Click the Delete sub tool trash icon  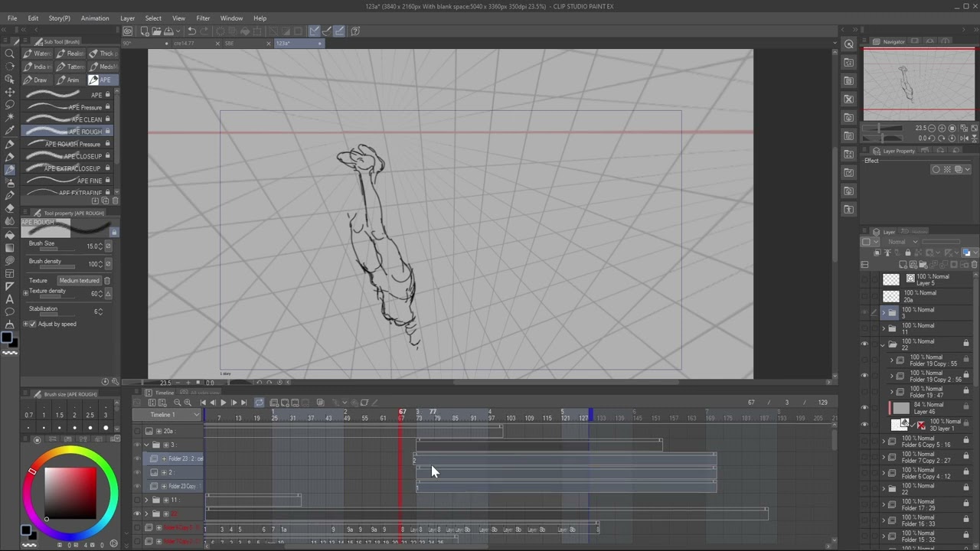point(116,201)
